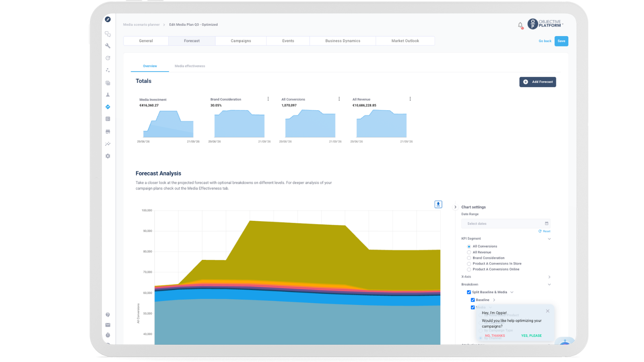Close the Oppie help popup
The height and width of the screenshot is (362, 644).
point(548,311)
